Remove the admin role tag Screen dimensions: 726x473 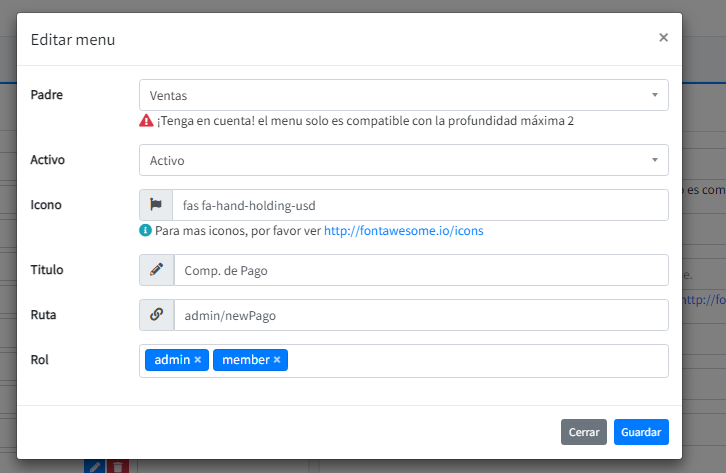[198, 360]
